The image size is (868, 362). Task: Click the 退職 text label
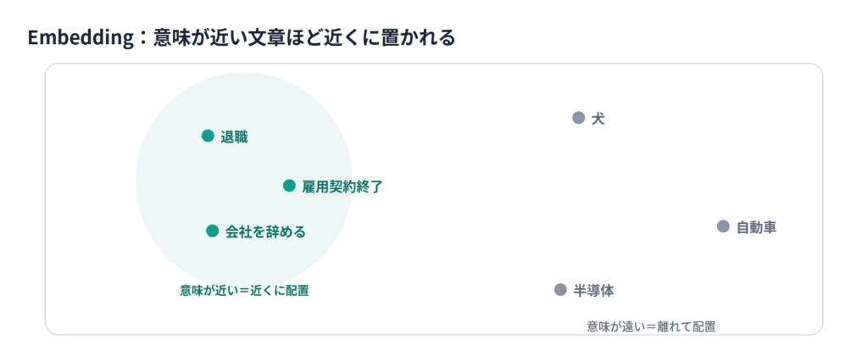pyautogui.click(x=234, y=137)
